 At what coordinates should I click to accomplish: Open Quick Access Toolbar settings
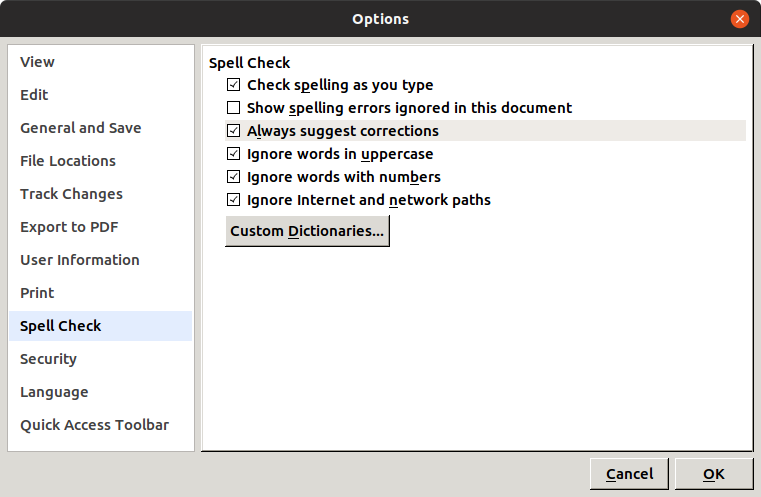(x=94, y=425)
